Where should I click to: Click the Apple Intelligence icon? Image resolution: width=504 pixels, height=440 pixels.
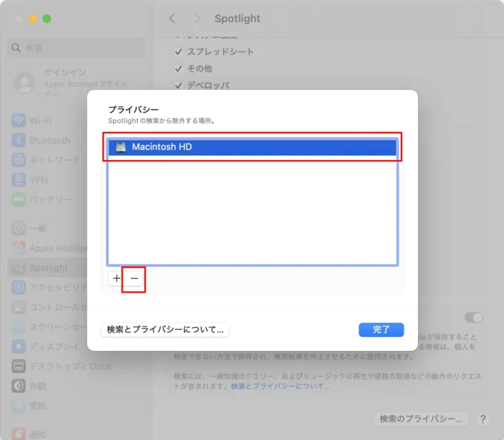tap(18, 248)
